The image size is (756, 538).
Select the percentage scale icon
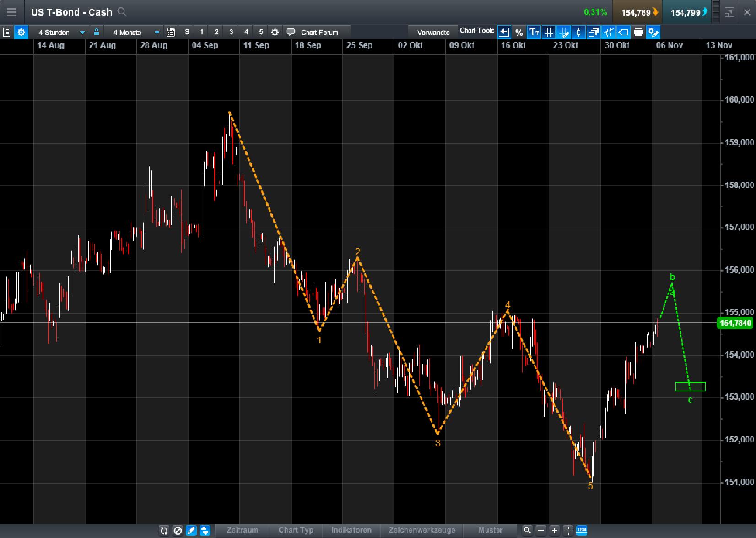tap(518, 32)
